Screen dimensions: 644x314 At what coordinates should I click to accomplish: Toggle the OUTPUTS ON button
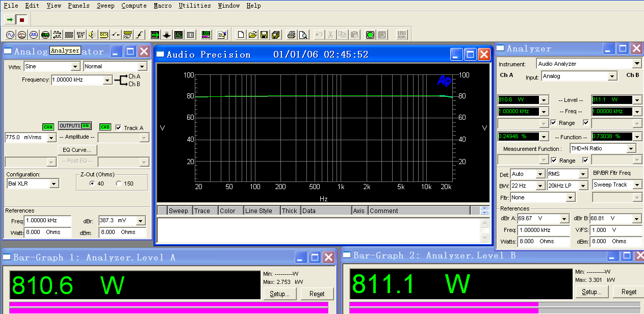tap(75, 126)
